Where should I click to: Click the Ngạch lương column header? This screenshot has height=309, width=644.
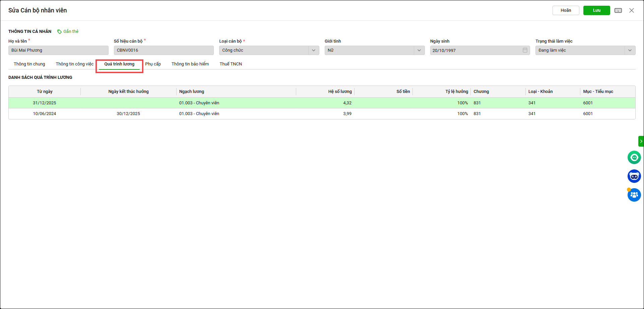tap(236, 92)
